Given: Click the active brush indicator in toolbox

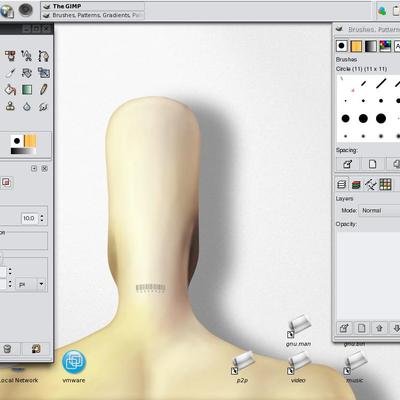Looking at the screenshot, I should coord(17,141).
